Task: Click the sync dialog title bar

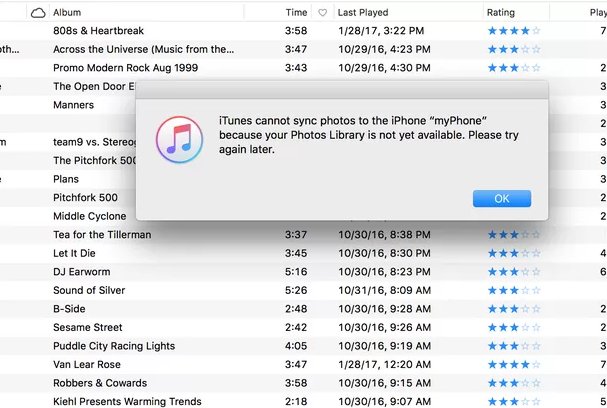Action: point(342,91)
